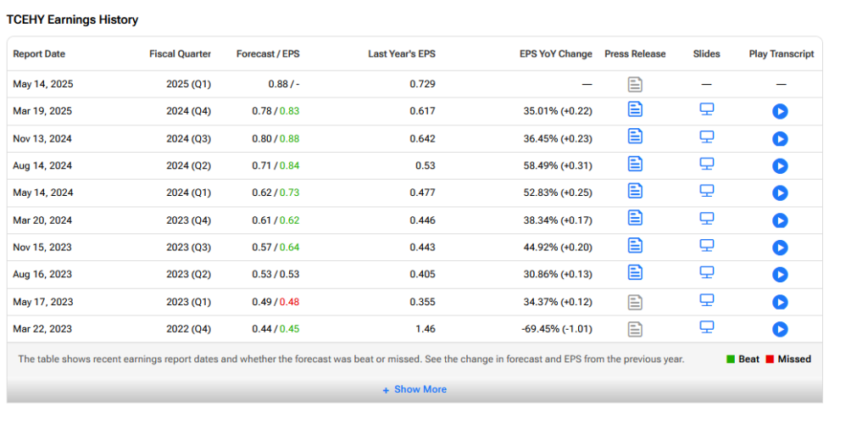View slides for Mar 22, 2023 report
Screen dimensions: 868x435
tap(706, 327)
